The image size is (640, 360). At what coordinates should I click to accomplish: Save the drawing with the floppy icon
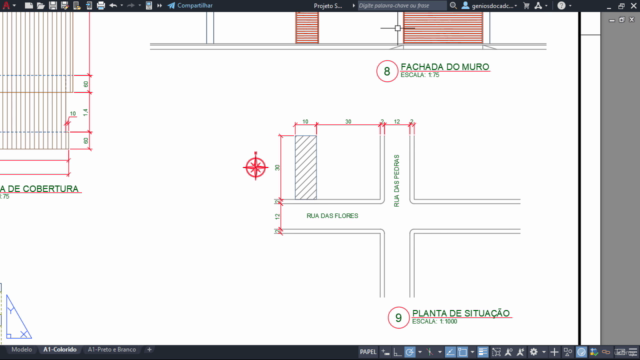click(53, 5)
